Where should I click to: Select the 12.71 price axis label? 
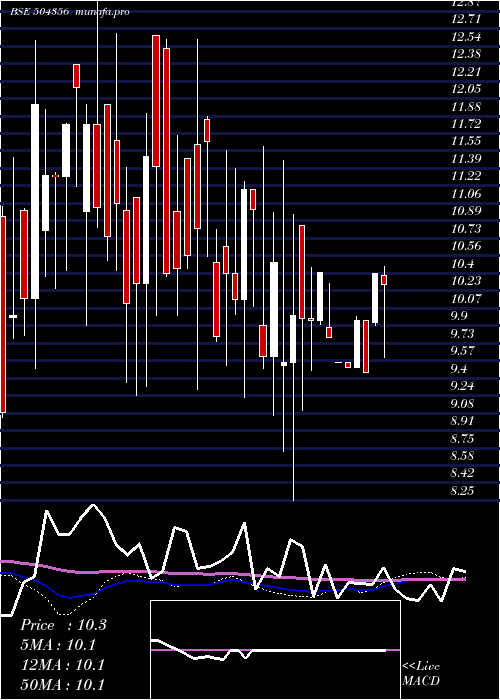(466, 20)
